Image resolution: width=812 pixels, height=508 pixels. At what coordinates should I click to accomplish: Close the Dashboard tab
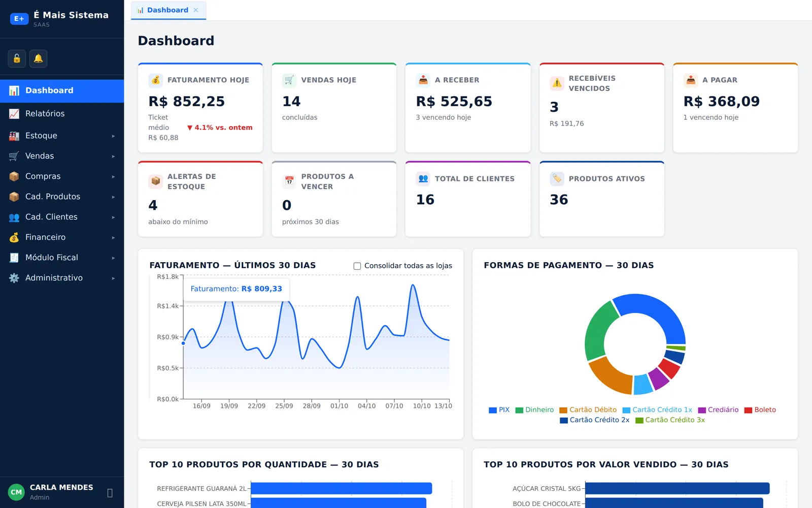pos(196,10)
